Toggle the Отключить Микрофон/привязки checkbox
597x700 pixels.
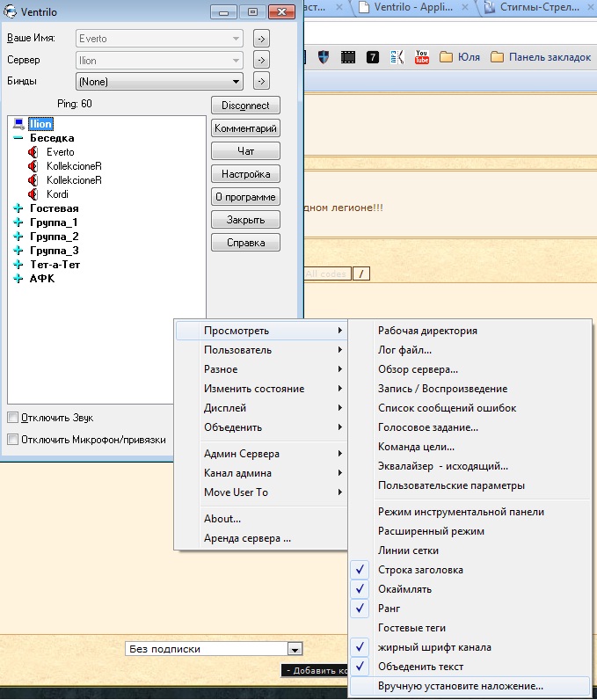click(x=13, y=440)
